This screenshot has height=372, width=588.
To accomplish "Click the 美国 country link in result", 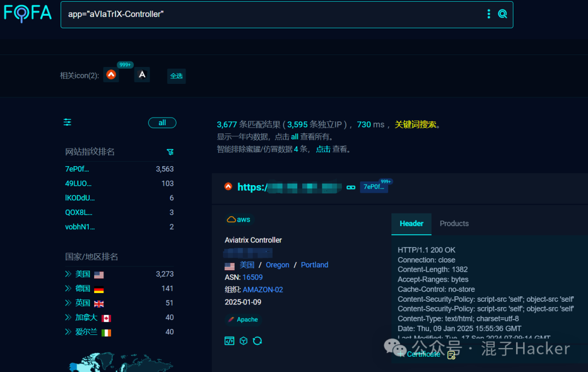I will point(247,265).
